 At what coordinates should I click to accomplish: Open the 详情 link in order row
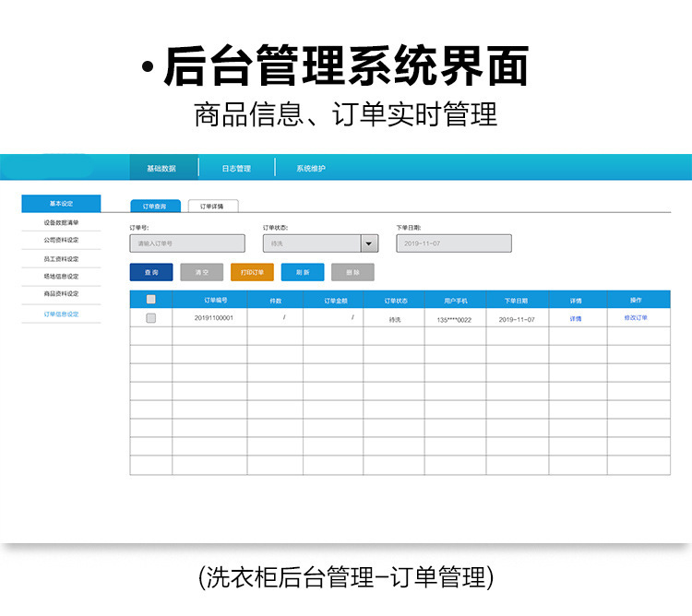pyautogui.click(x=576, y=318)
